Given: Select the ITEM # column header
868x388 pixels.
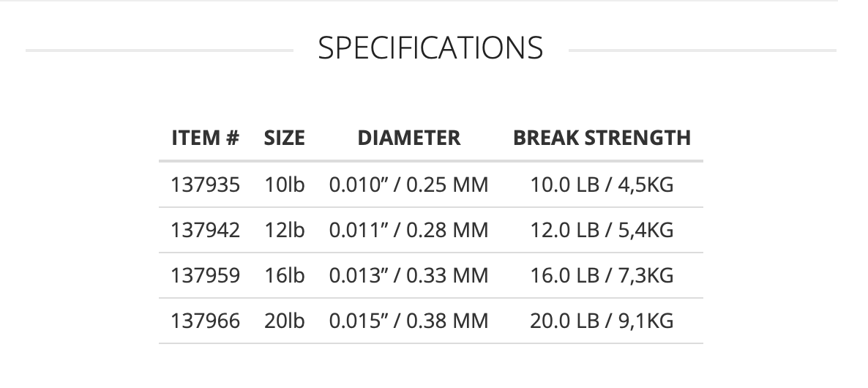Looking at the screenshot, I should [x=206, y=138].
